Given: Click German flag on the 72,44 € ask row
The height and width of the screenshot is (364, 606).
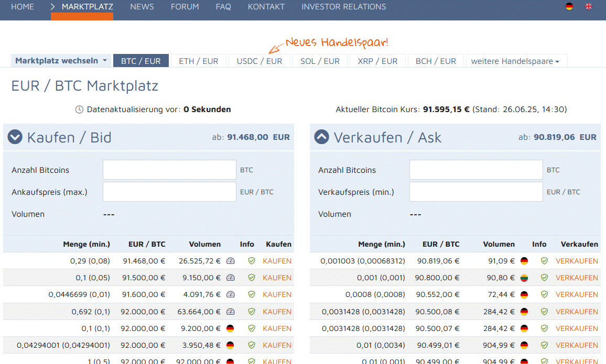Looking at the screenshot, I should point(524,294).
